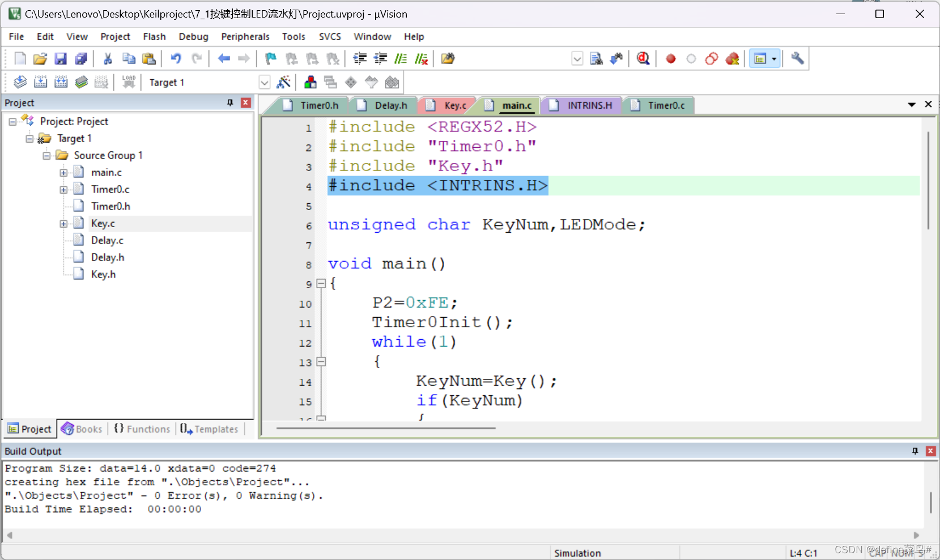Start or stop debug session
This screenshot has height=560, width=940.
point(643,58)
